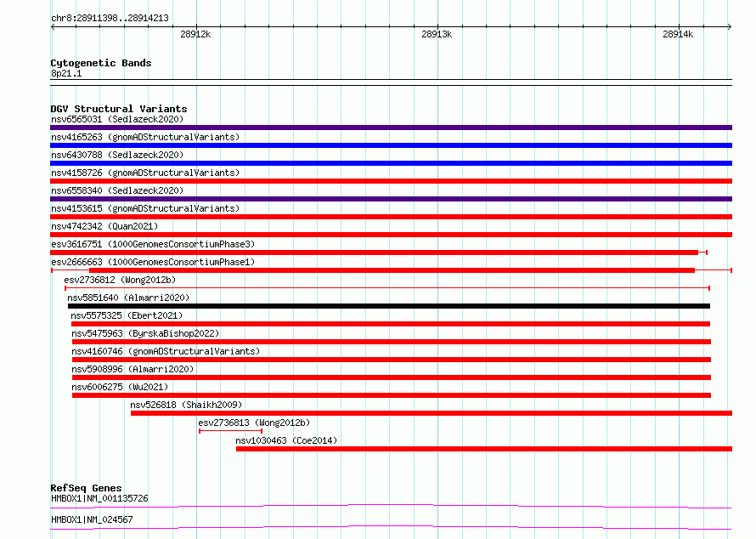Click purple bar under nsv6565031
The image size is (756, 539).
click(391, 128)
